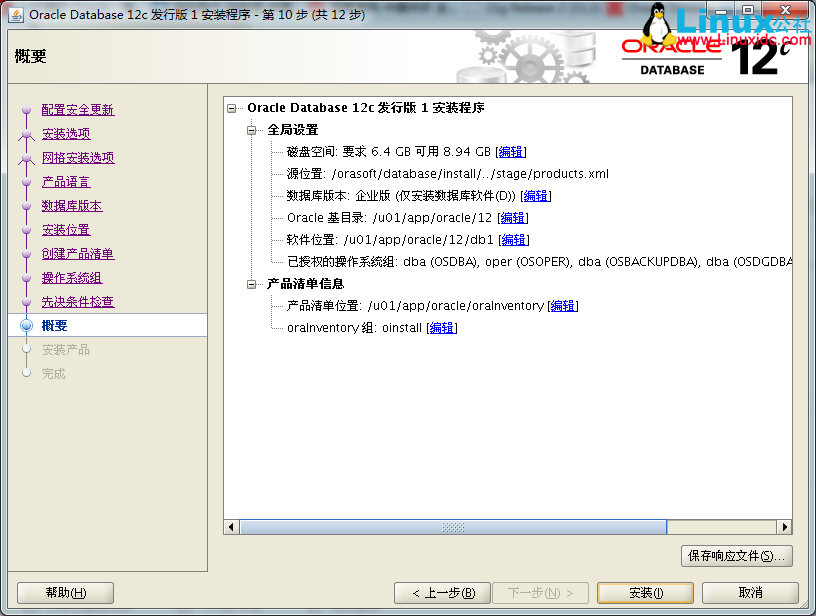Image resolution: width=816 pixels, height=616 pixels.
Task: Collapse the 全局设置 tree node
Action: 251,129
